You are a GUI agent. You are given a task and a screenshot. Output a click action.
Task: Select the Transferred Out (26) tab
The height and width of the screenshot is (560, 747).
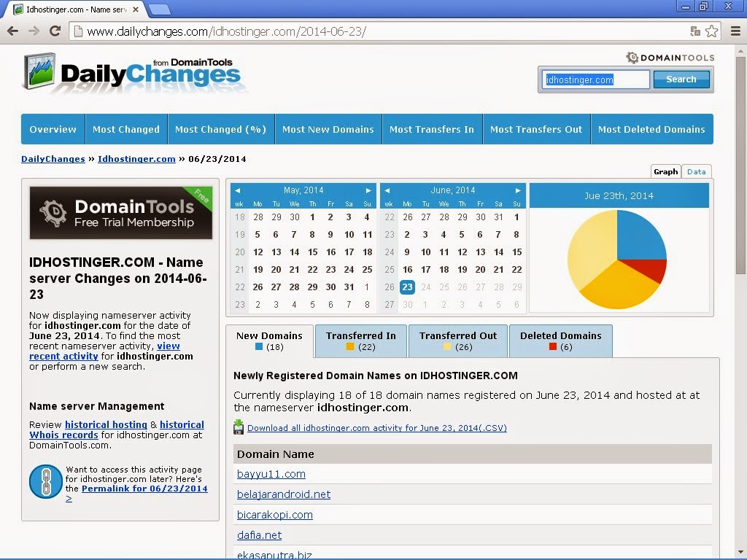coord(458,341)
